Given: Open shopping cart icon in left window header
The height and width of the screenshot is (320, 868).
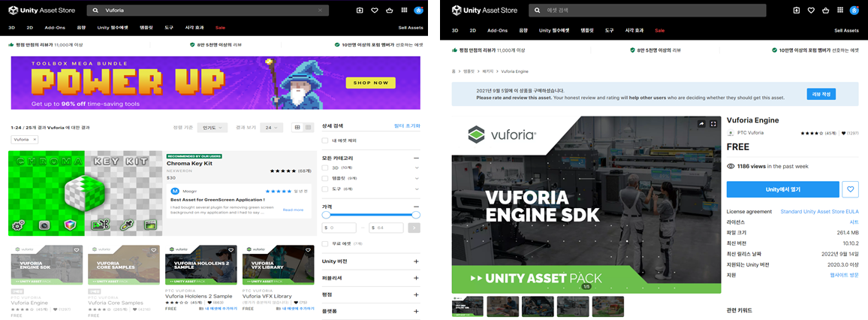Looking at the screenshot, I should pos(389,11).
